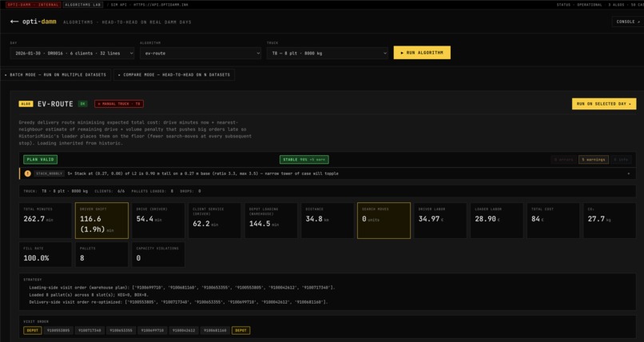Click the Run Algorithm button

coord(422,53)
